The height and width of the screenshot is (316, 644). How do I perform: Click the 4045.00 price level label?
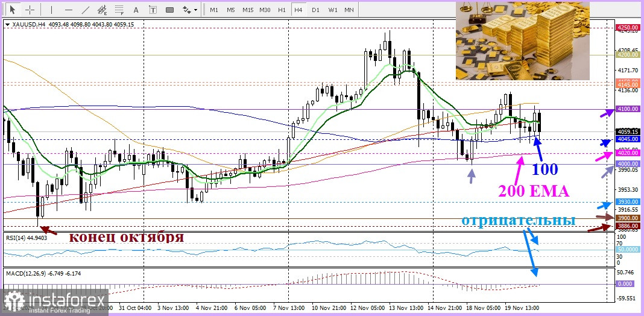pyautogui.click(x=628, y=139)
